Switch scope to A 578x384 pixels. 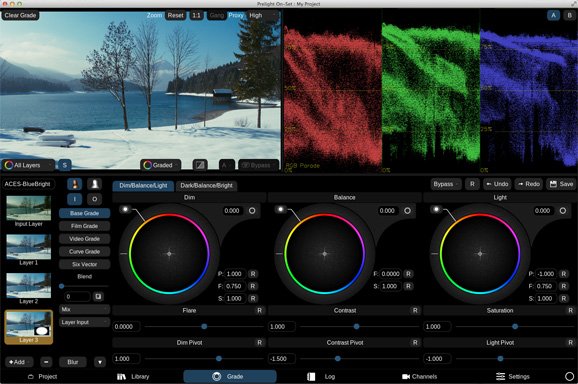(553, 15)
